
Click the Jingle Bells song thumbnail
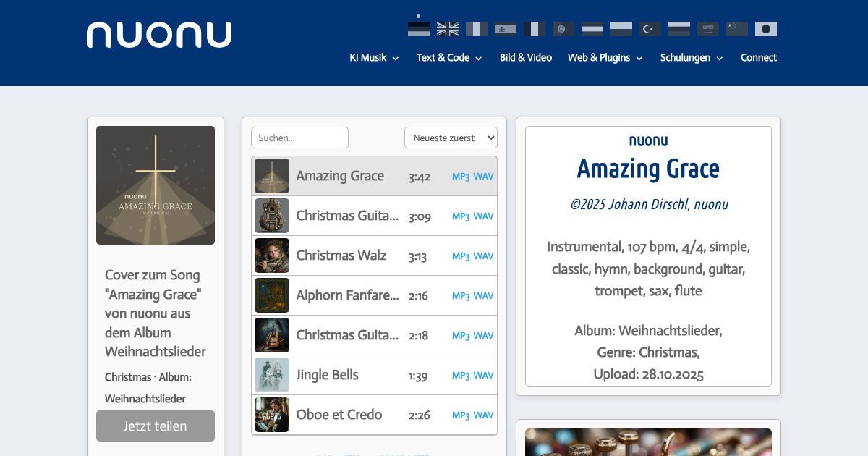272,375
